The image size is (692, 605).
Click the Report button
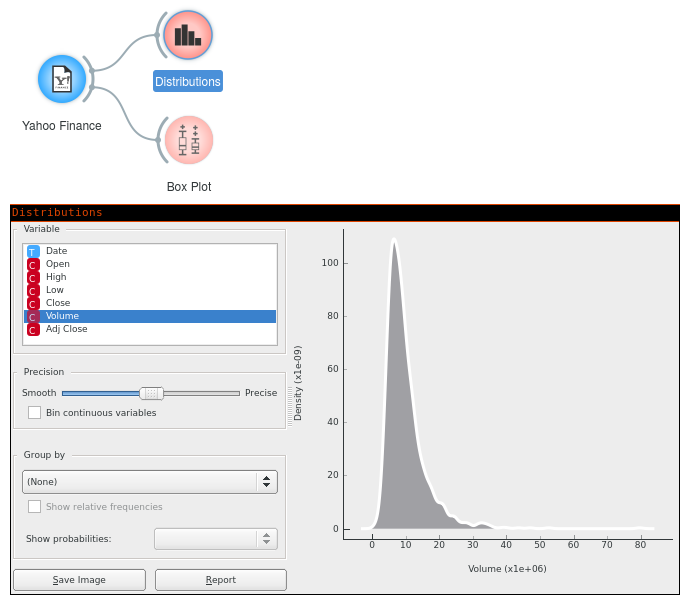tap(221, 580)
